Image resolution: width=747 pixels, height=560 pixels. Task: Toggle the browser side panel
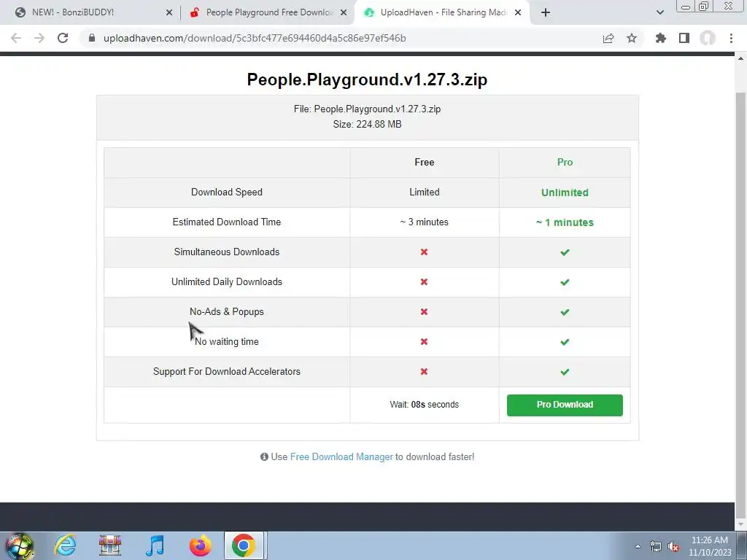click(x=684, y=38)
